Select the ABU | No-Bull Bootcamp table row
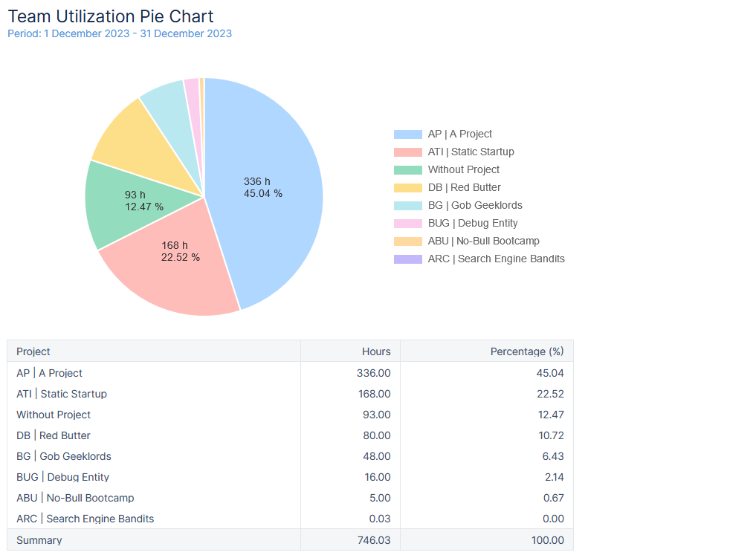756x558 pixels. pyautogui.click(x=290, y=498)
